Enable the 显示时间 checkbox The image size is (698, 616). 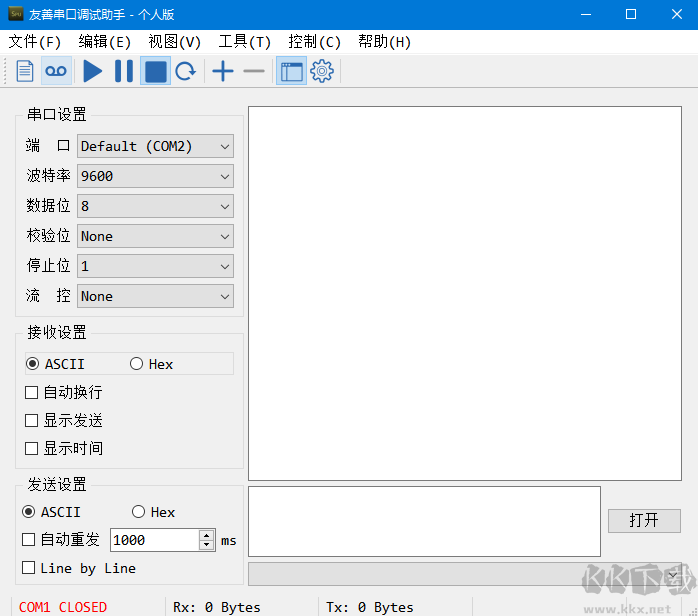tap(64, 449)
